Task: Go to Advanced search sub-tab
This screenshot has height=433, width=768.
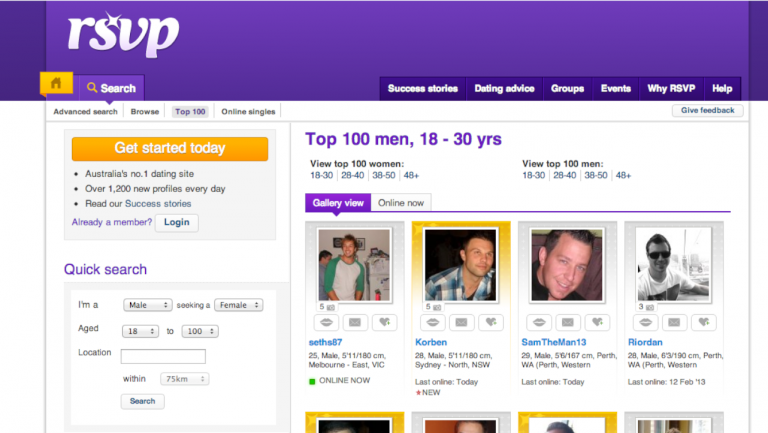Action: coord(85,112)
